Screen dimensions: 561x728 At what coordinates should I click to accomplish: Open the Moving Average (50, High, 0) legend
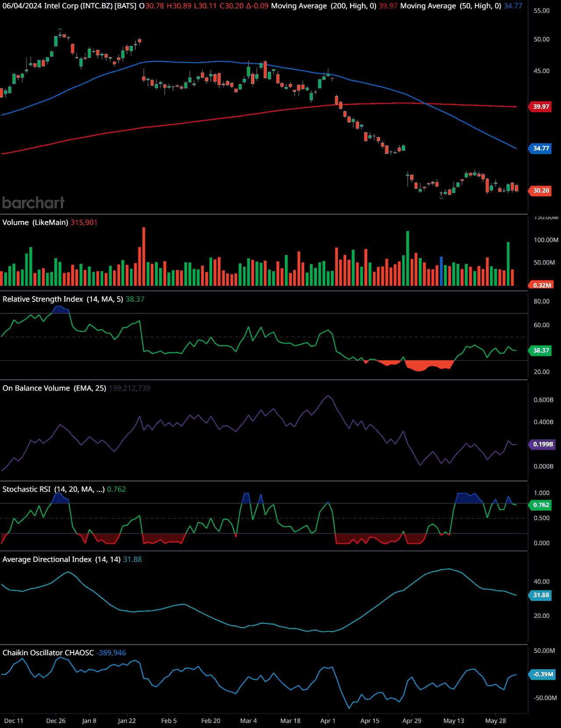451,6
